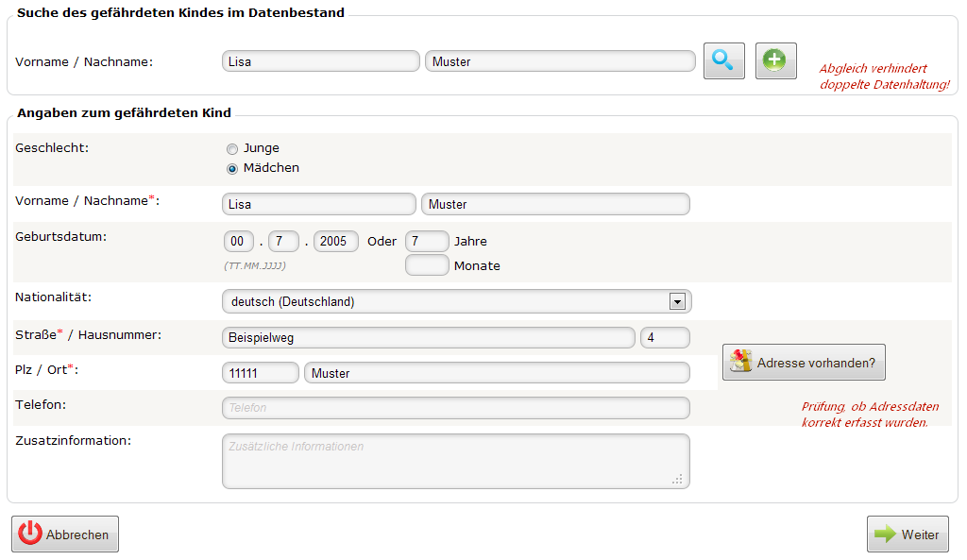
Task: Click the green arrow icon on Weiter
Action: [885, 535]
